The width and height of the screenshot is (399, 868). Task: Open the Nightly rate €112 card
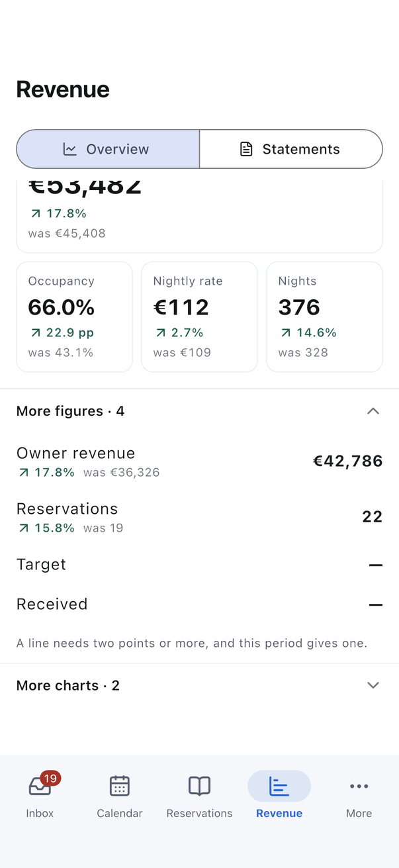(199, 316)
